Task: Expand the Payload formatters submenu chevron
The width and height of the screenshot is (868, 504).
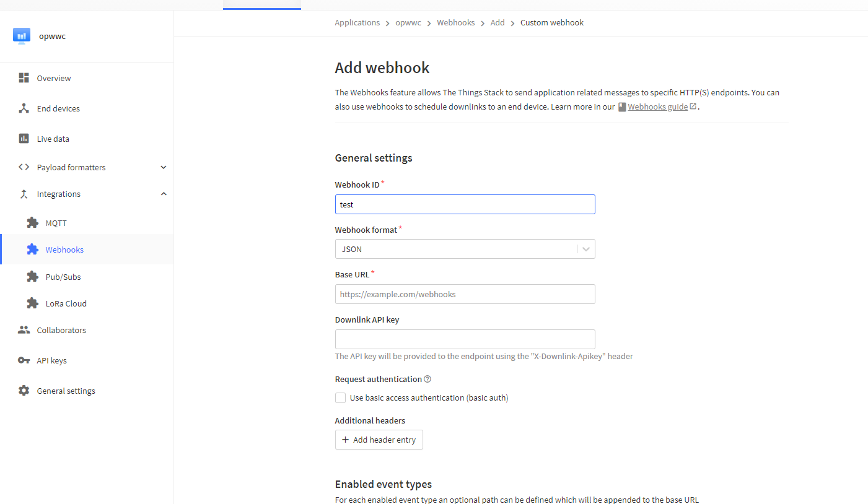Action: pos(164,167)
